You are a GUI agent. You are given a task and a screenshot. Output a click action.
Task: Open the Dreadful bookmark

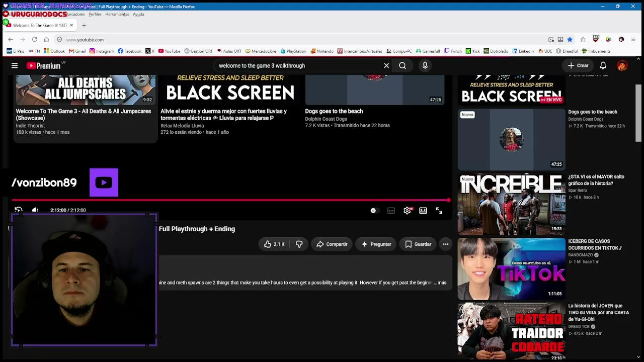567,51
